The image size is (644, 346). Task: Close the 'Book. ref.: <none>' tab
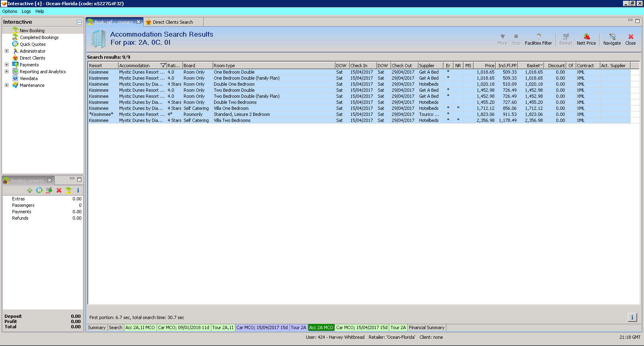tap(138, 22)
